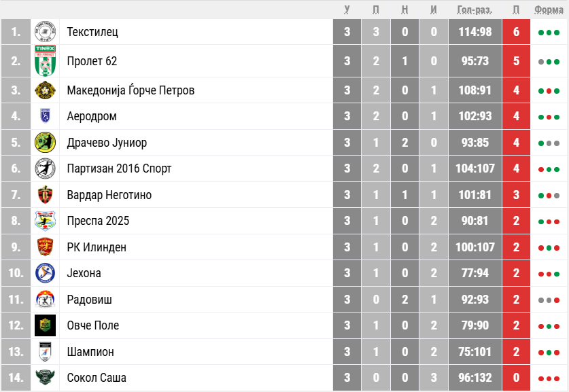Open the Вардар Неготино red-black crest

point(45,195)
